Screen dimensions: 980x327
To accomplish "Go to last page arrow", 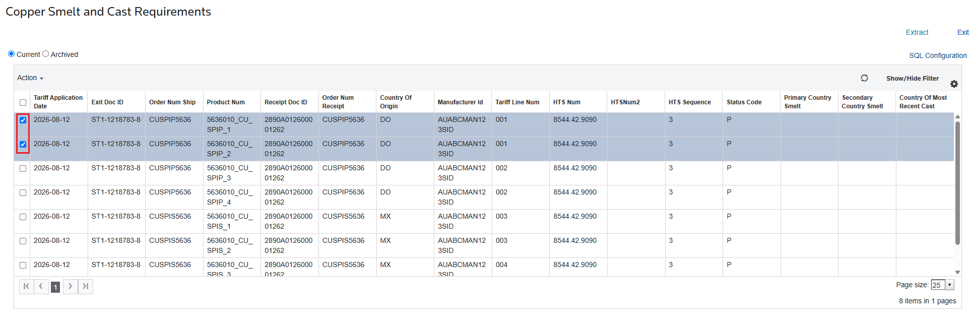I will point(85,286).
